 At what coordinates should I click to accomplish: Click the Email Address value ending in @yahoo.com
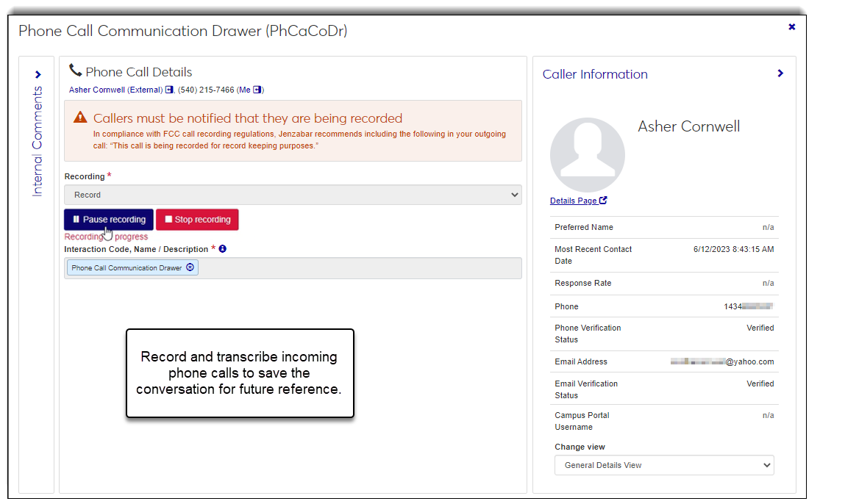[722, 361]
